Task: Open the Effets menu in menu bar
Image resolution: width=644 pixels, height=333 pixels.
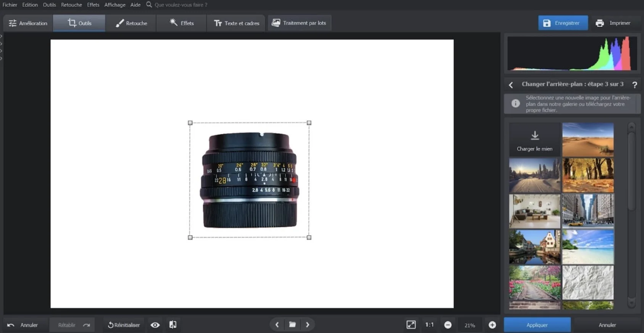Action: (x=93, y=5)
